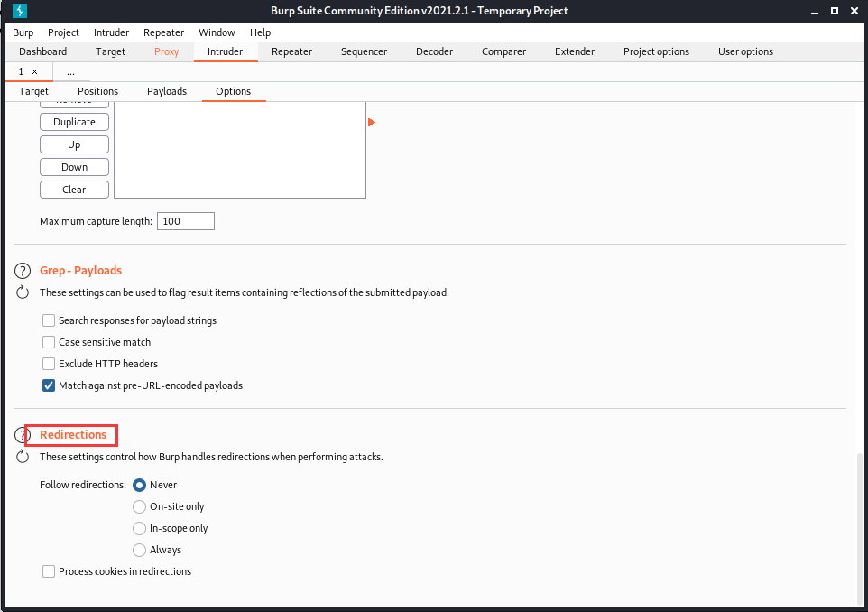868x612 pixels.
Task: Click the Grep - Payloads heading
Action: click(x=81, y=270)
